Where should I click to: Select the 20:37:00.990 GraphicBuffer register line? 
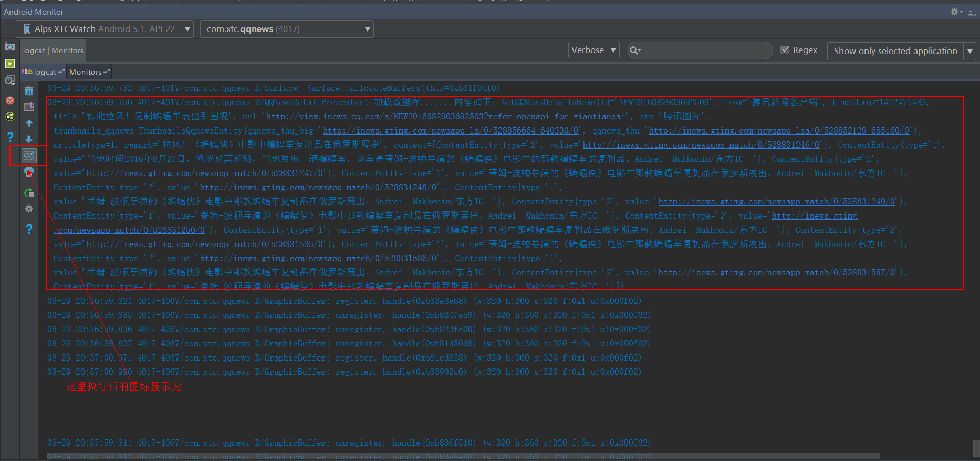pos(344,372)
